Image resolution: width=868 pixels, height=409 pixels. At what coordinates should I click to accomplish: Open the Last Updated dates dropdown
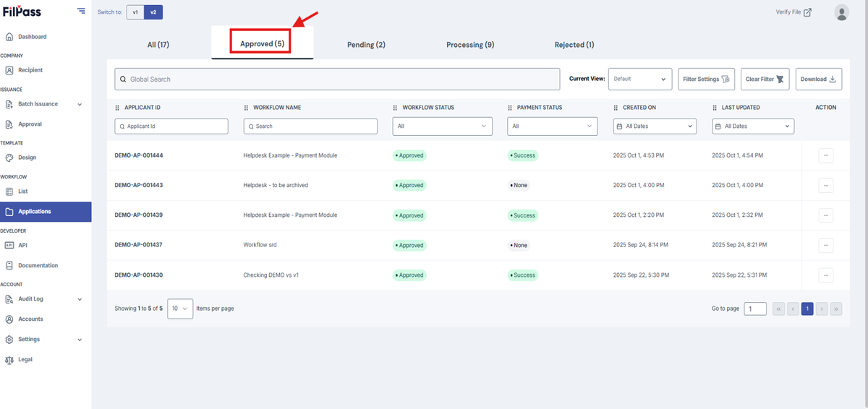point(753,126)
